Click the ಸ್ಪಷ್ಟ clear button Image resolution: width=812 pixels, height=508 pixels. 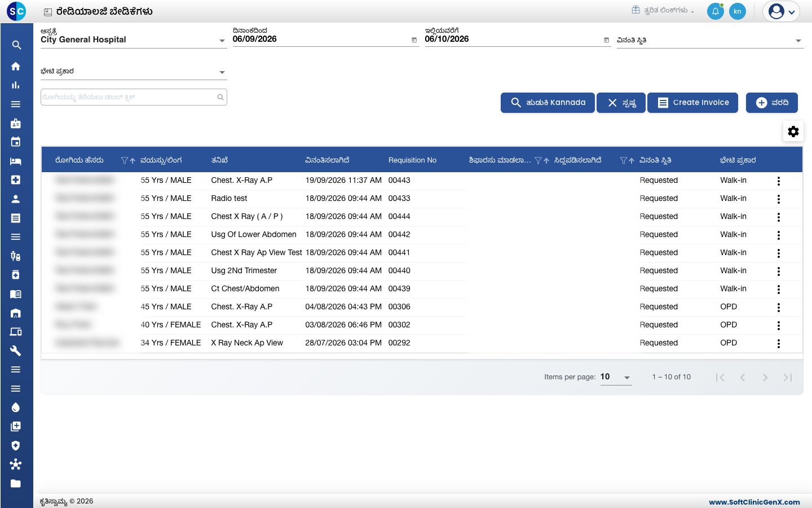621,103
